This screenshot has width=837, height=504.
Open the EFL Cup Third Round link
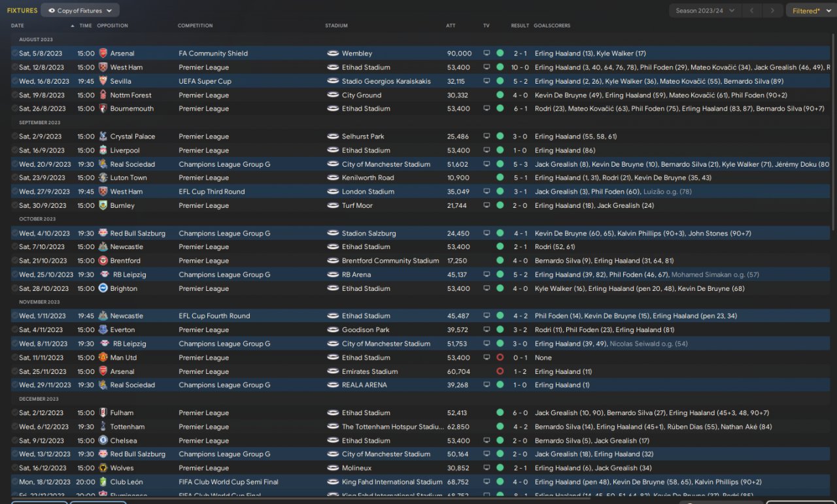point(212,192)
